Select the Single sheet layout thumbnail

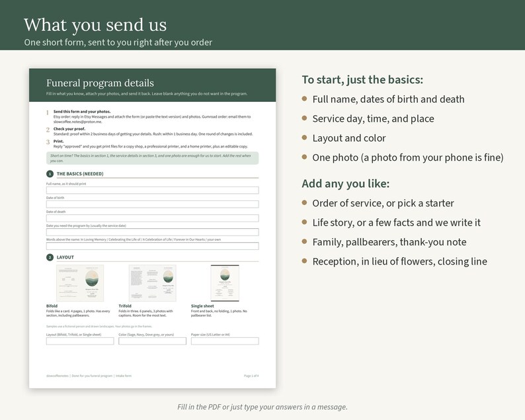[x=225, y=283]
